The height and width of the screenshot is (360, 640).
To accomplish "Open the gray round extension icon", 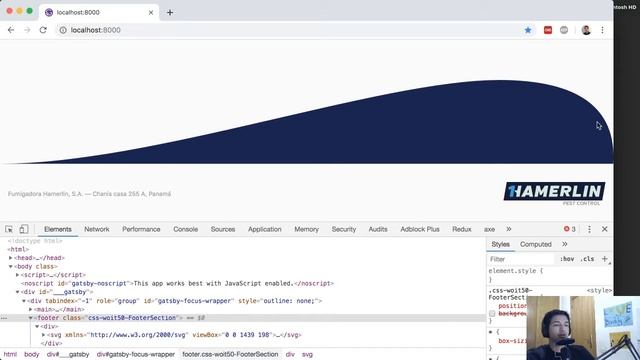I will (564, 30).
